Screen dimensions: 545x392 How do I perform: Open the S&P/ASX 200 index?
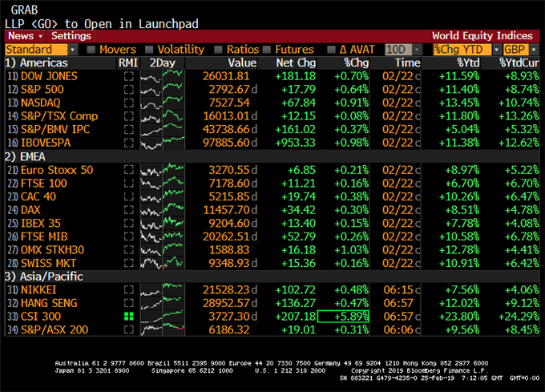point(54,329)
